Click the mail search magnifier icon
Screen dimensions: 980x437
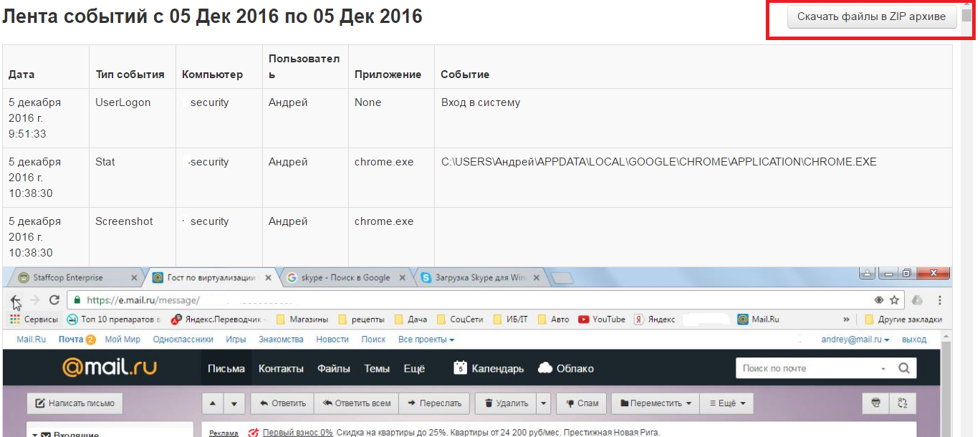(x=904, y=368)
